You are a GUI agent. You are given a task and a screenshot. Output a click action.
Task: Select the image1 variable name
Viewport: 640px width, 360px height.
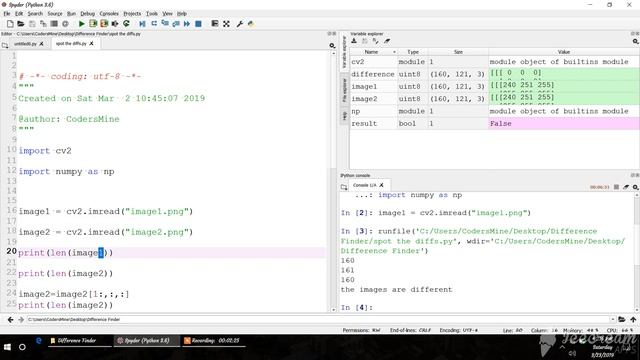click(364, 87)
